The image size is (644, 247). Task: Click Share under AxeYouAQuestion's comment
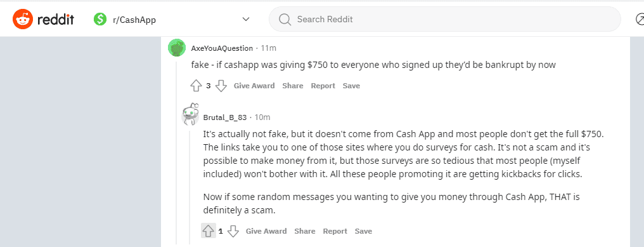[293, 86]
